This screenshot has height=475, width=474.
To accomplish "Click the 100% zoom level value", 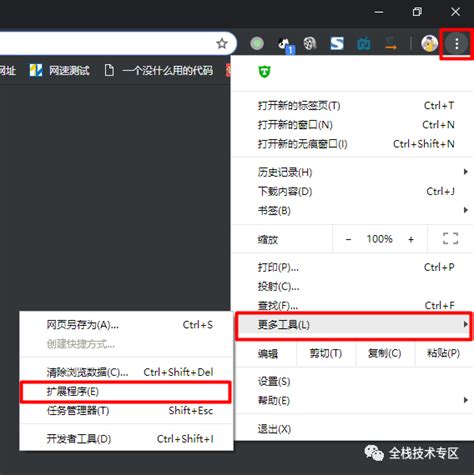I will [x=379, y=239].
